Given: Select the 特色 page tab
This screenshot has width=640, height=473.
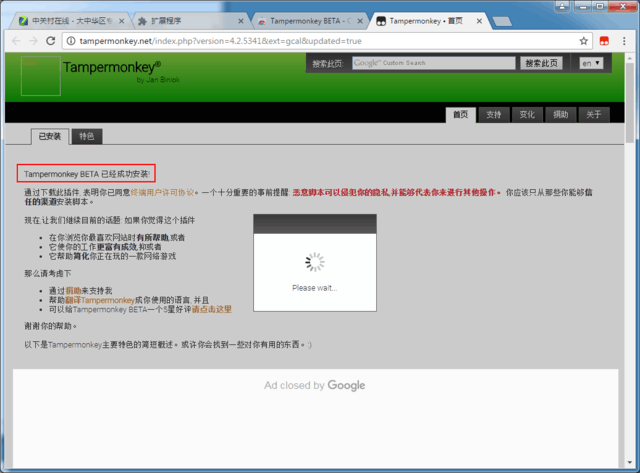Looking at the screenshot, I should click(x=87, y=136).
